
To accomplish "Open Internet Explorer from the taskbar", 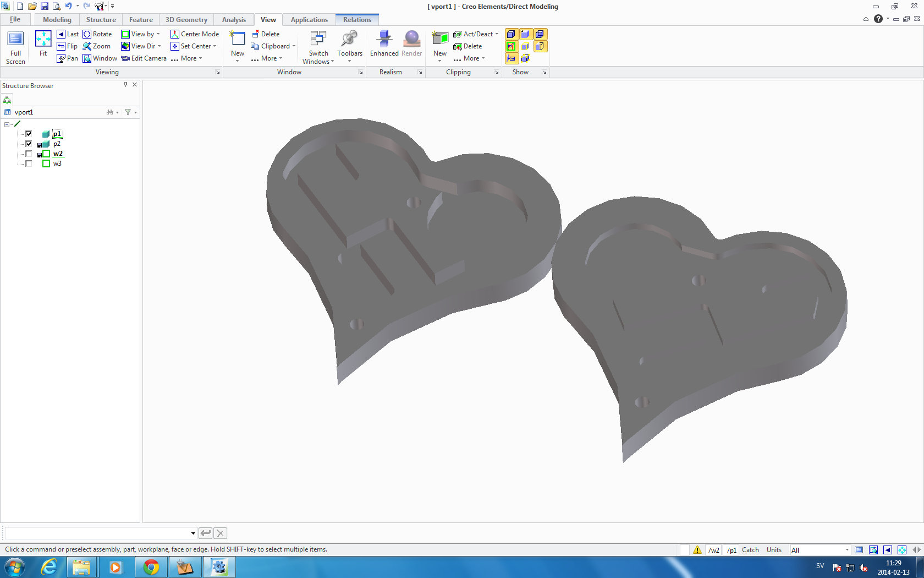I will point(49,567).
